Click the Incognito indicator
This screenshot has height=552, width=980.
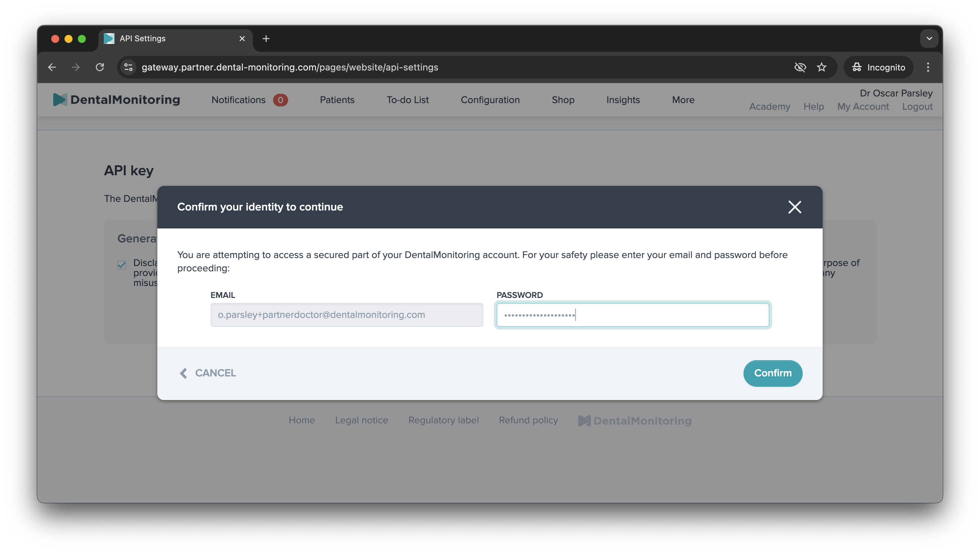(878, 67)
